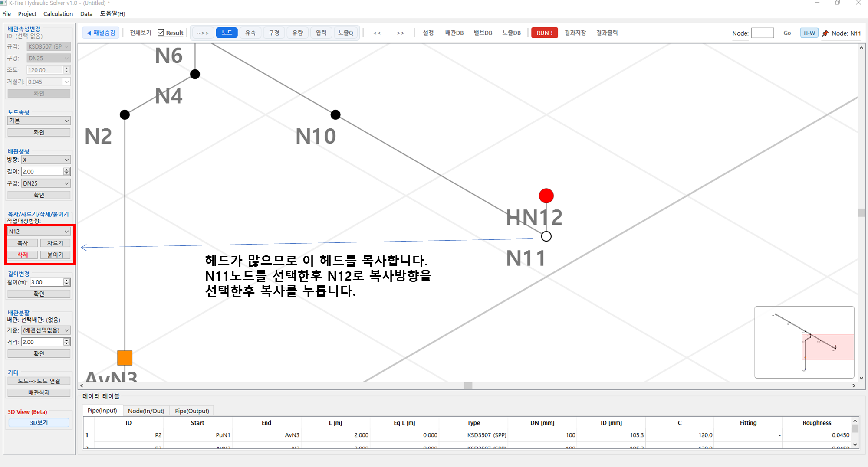
Task: Open the 배관DB database
Action: (454, 33)
